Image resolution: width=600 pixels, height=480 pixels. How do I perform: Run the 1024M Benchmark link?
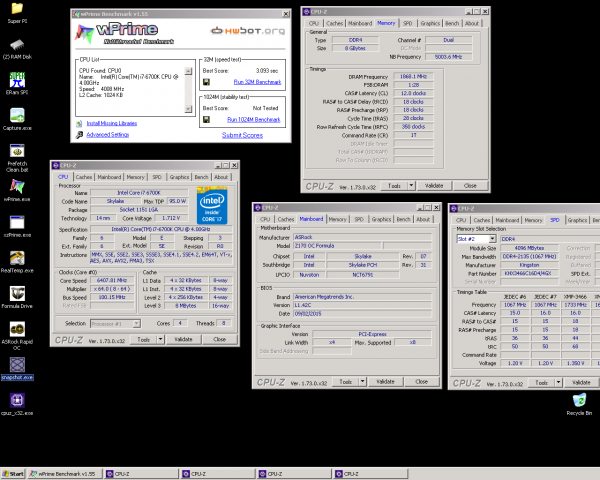[x=254, y=119]
